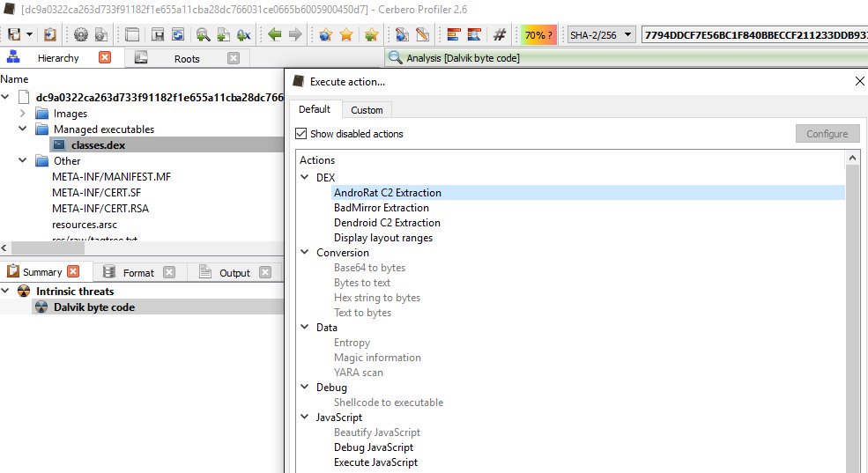The height and width of the screenshot is (473, 868).
Task: Click the clipboard icon in the toolbar
Action: pyautogui.click(x=50, y=35)
